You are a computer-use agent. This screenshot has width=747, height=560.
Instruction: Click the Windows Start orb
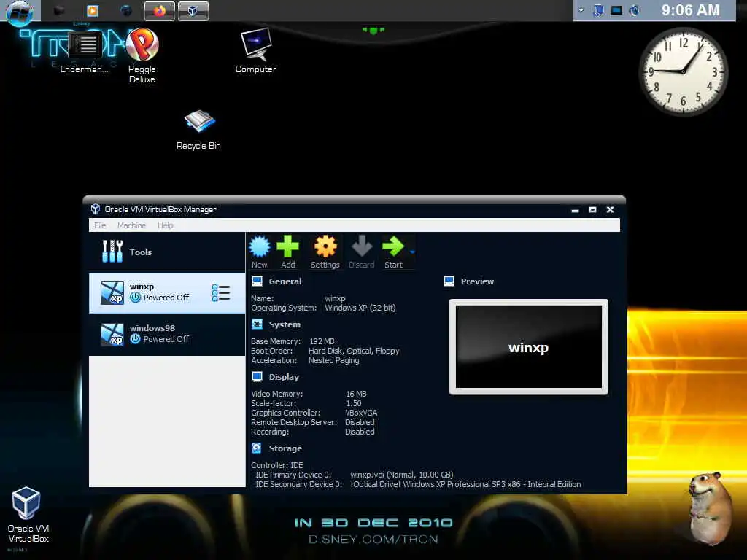(x=20, y=12)
